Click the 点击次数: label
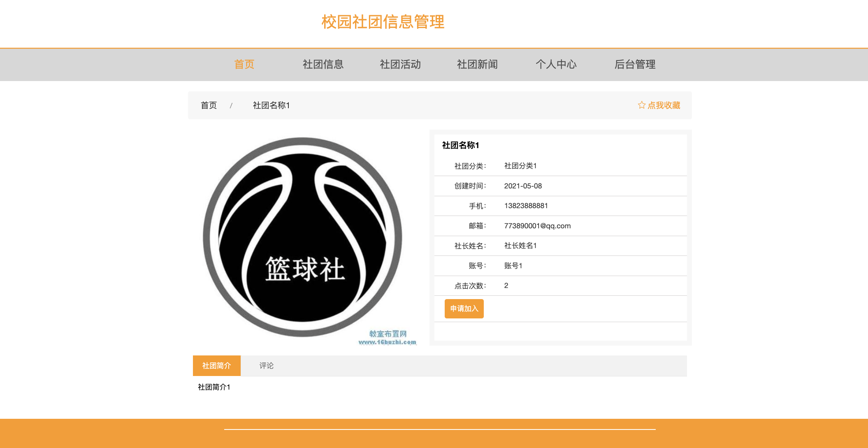 (470, 286)
